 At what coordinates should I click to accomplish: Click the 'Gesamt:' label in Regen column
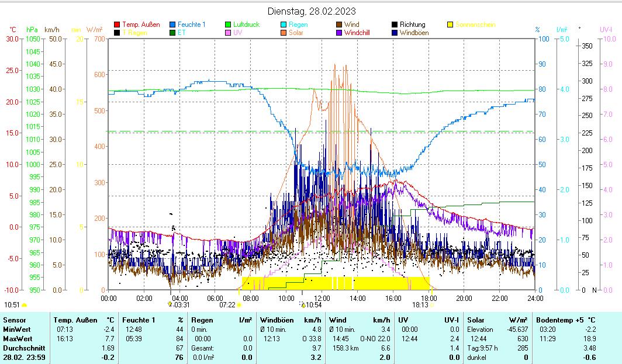[203, 348]
